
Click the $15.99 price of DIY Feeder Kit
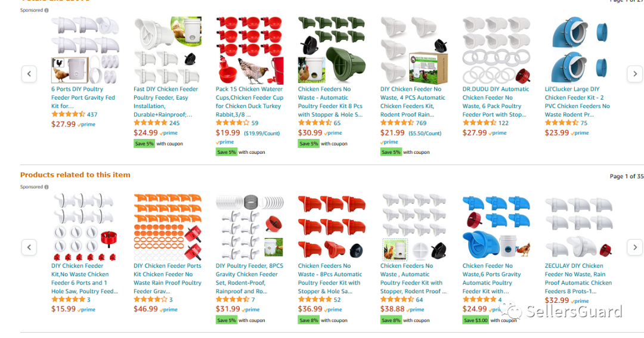tap(63, 309)
